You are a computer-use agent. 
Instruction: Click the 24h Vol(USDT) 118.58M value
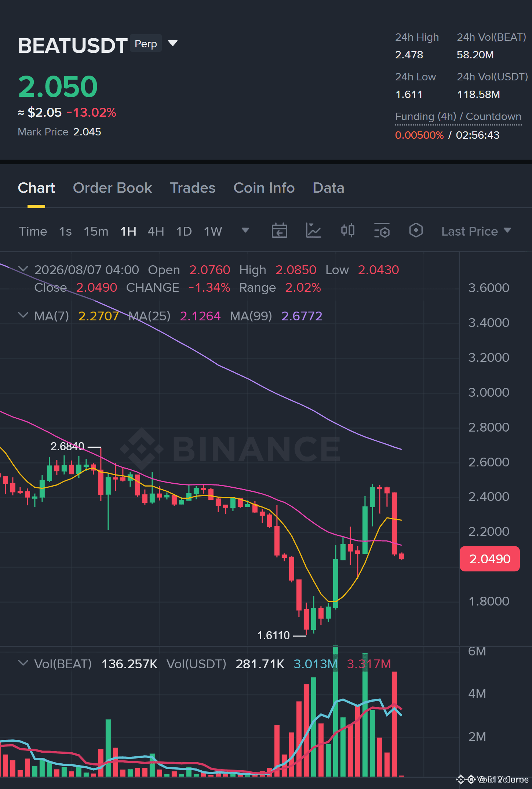coord(478,94)
